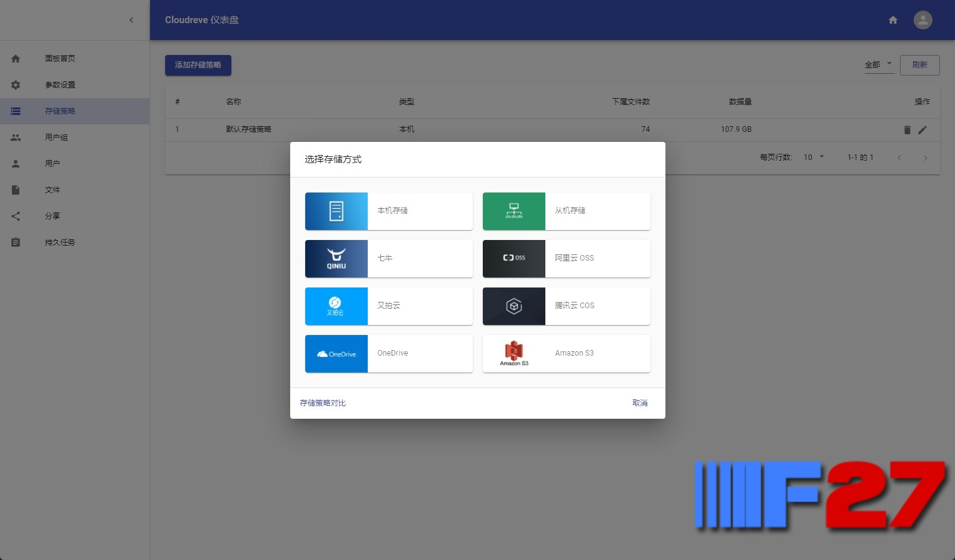Click the Tencent COS cube logo

tap(514, 306)
